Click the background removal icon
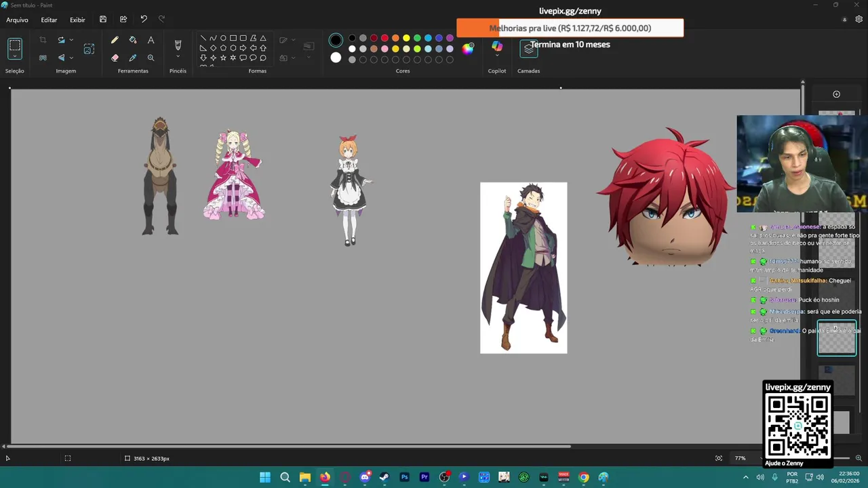868x488 pixels. 43,58
